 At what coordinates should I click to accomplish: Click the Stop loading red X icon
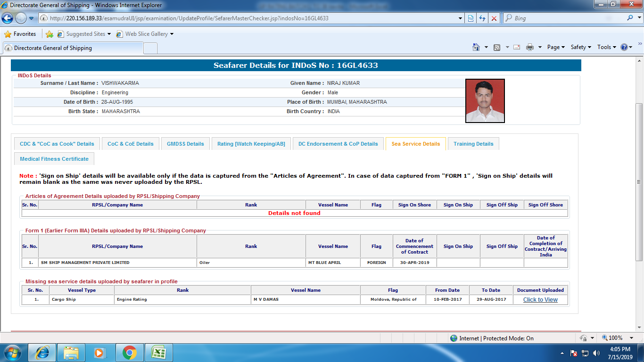tap(494, 18)
